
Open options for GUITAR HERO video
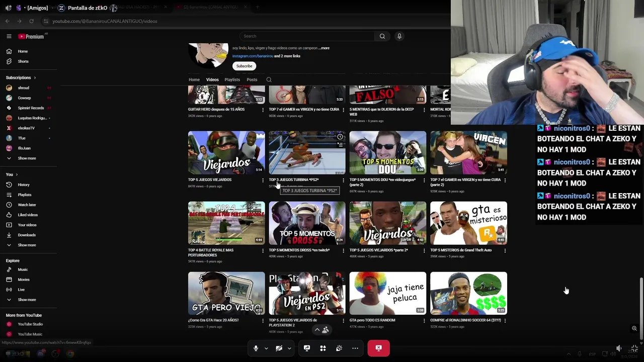pos(263,110)
